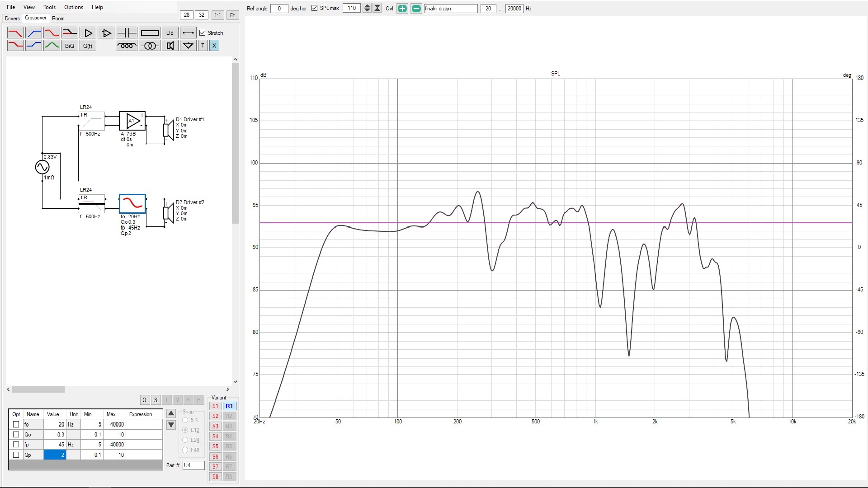Select variant R1
This screenshot has height=488, width=868.
(x=229, y=406)
